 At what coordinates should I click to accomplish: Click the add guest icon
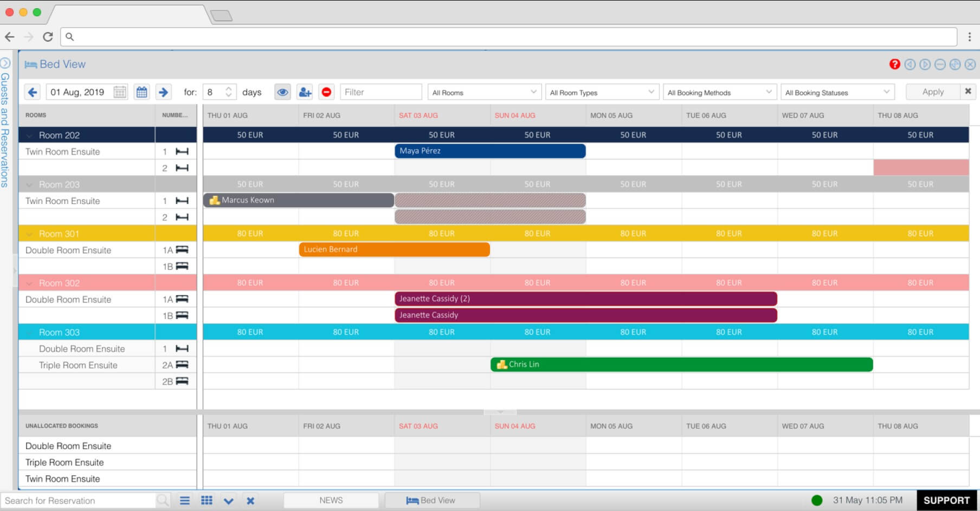tap(305, 92)
